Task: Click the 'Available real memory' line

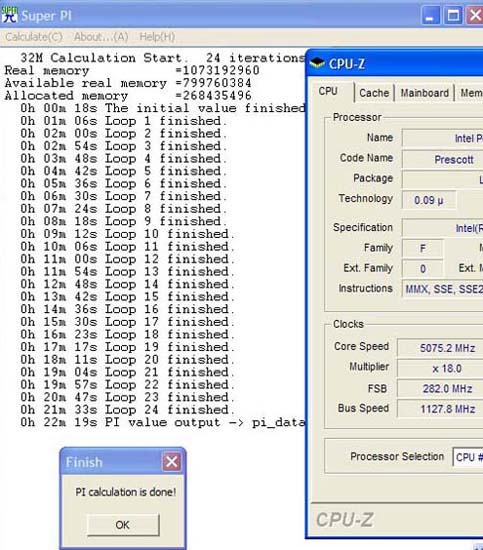Action: [x=128, y=83]
